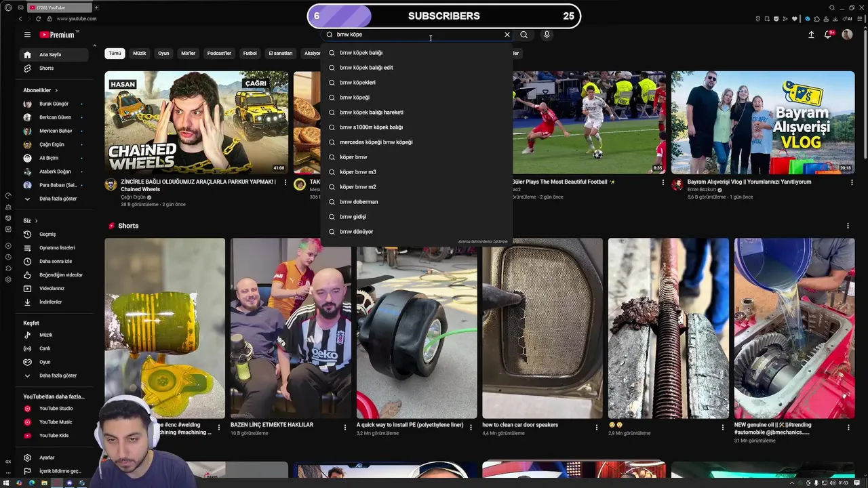Open the upload/create icon in the header

point(811,35)
